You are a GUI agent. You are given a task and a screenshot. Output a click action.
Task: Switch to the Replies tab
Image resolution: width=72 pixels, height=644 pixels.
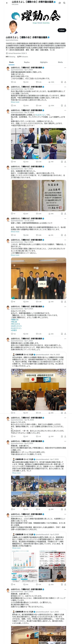point(27,62)
